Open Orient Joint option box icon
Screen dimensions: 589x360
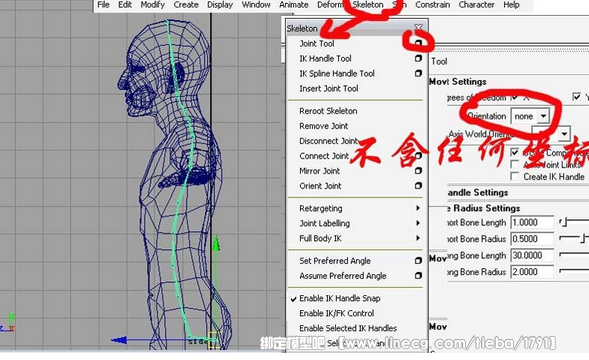[x=418, y=186]
